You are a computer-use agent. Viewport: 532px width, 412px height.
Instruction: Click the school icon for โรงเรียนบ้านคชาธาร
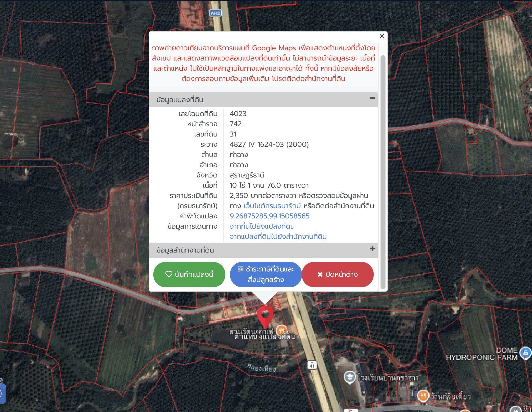coord(350,377)
